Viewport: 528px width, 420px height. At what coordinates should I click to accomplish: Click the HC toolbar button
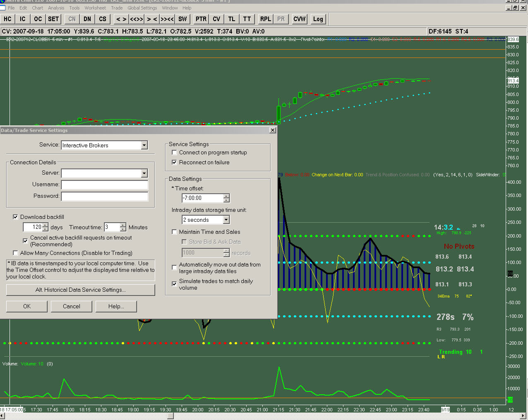(7, 19)
